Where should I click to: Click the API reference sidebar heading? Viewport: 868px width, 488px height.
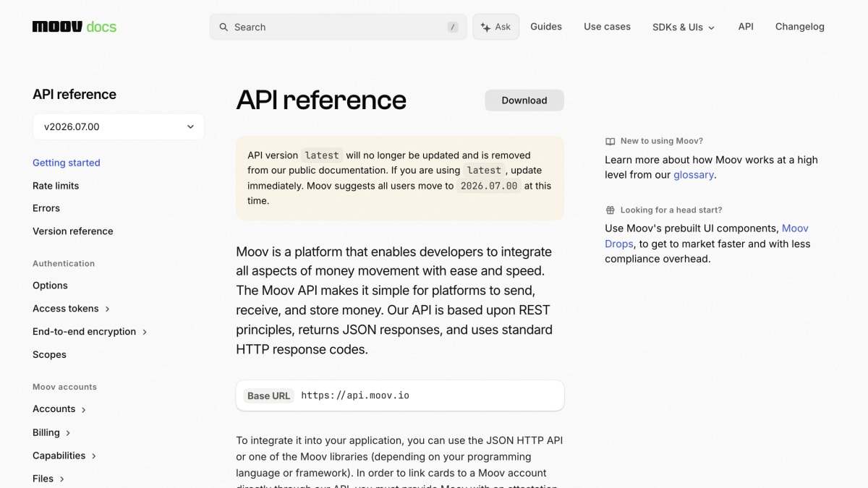point(75,94)
